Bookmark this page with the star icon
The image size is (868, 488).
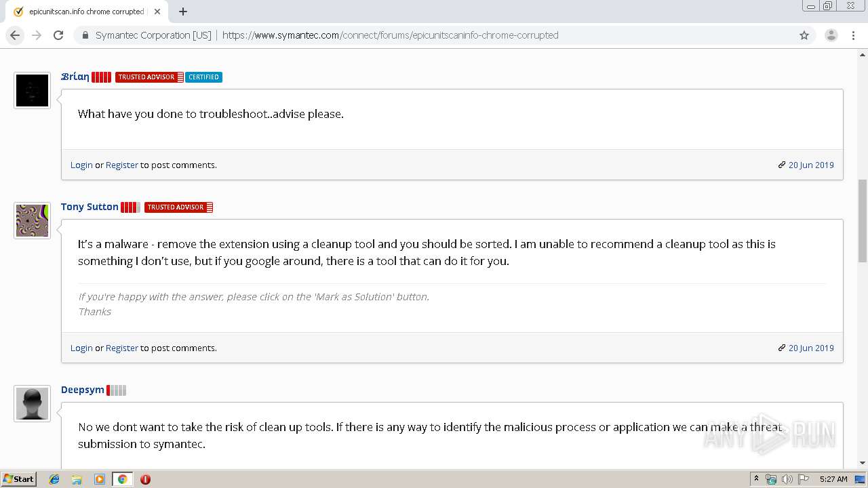804,35
